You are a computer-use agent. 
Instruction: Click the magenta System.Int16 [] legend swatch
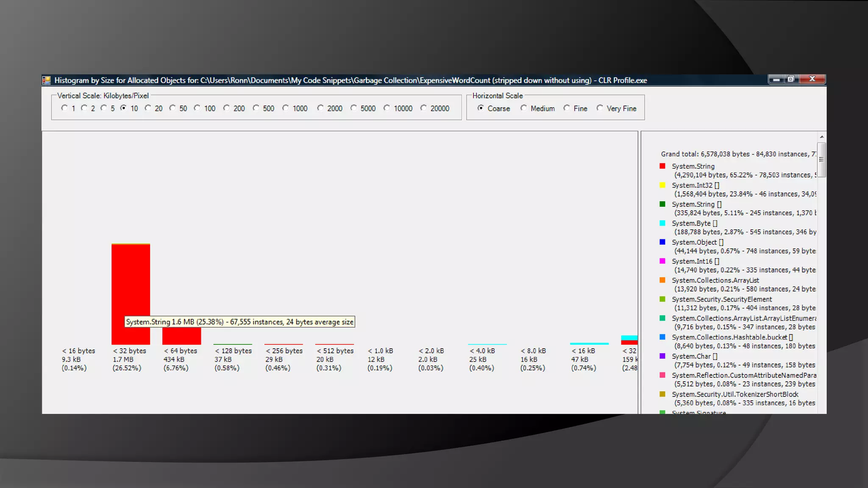662,261
